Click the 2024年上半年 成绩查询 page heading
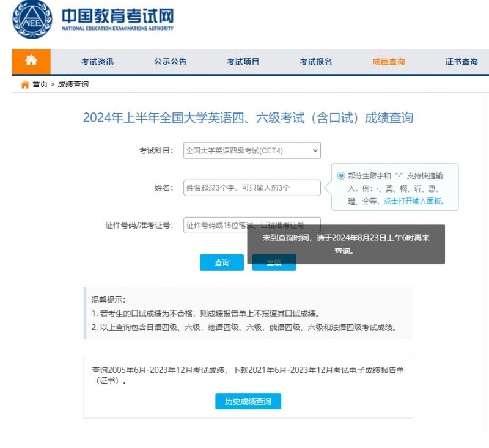The height and width of the screenshot is (448, 489). (x=248, y=118)
